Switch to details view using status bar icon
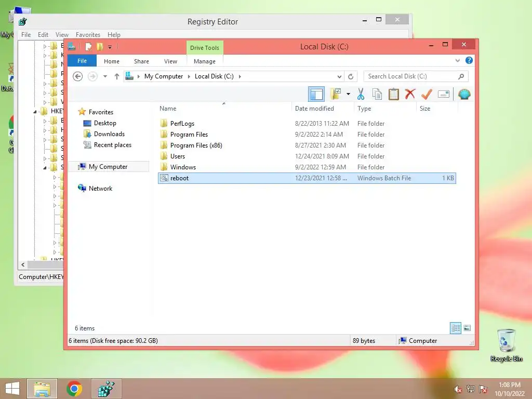This screenshot has width=532, height=399. pyautogui.click(x=456, y=328)
